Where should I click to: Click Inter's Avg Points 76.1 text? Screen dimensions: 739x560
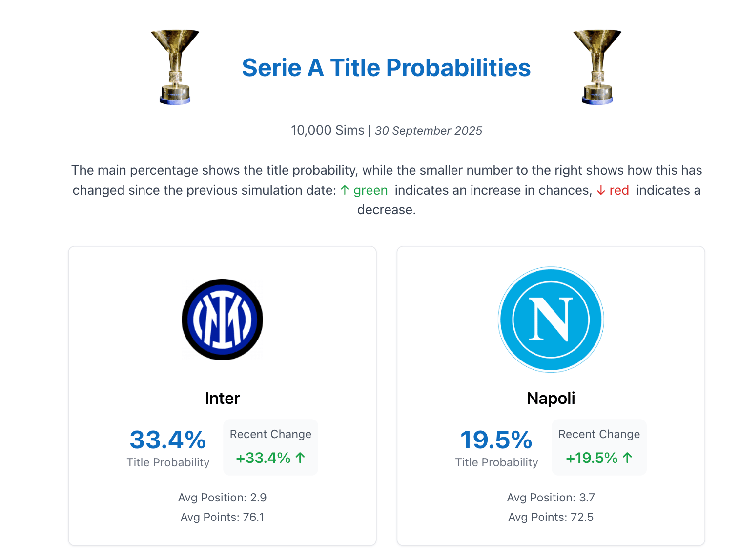[222, 517]
